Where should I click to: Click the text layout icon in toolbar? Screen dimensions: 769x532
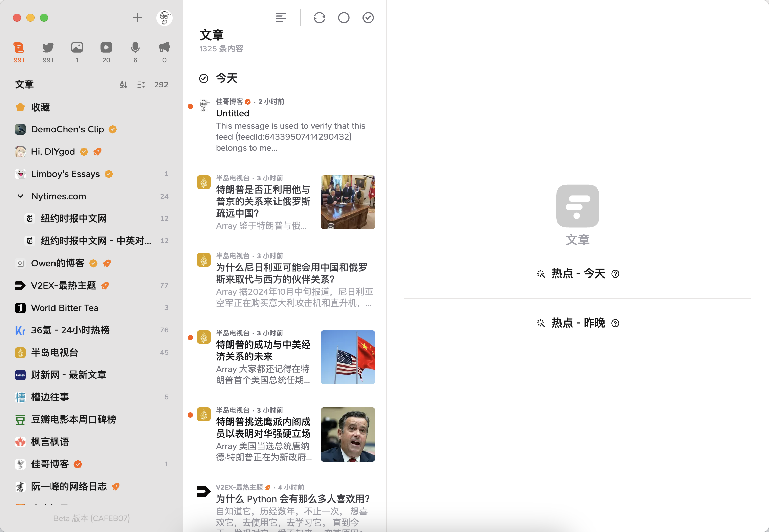pyautogui.click(x=281, y=18)
